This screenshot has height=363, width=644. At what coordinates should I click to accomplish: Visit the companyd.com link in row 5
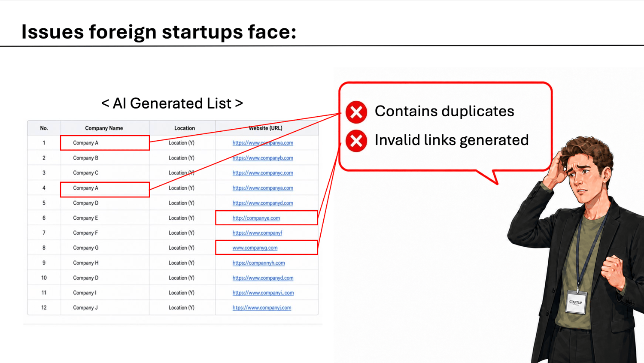263,203
